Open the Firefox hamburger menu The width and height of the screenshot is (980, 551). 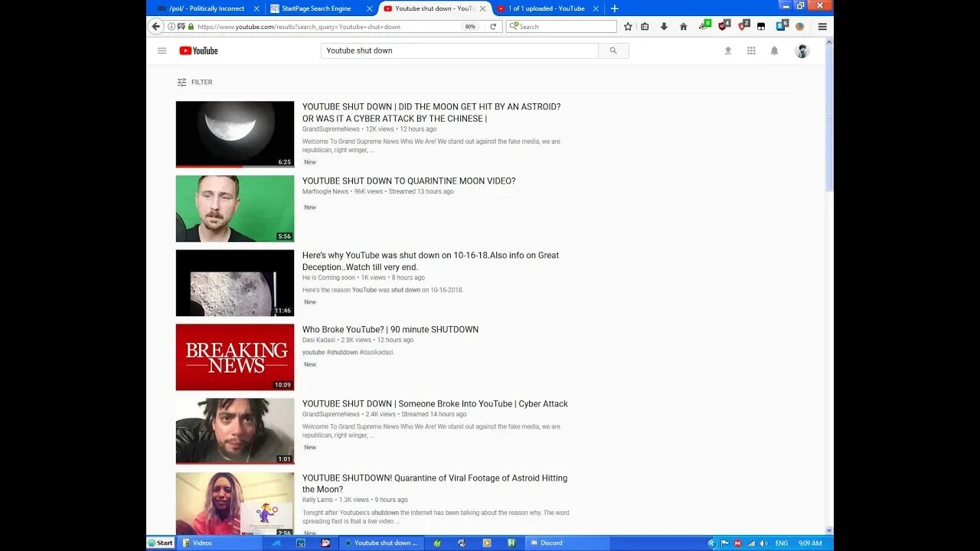(822, 26)
